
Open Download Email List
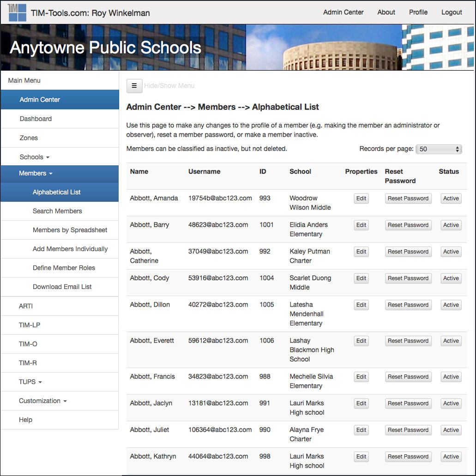(60, 287)
